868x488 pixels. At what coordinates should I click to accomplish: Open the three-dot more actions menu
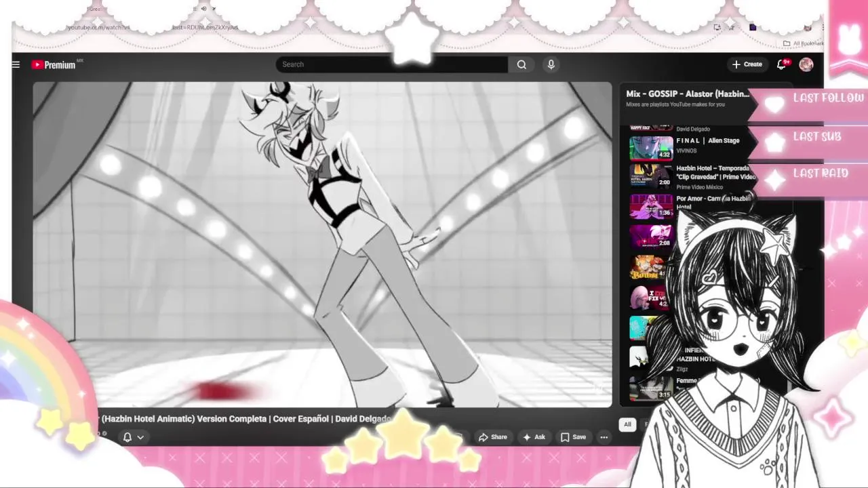604,437
